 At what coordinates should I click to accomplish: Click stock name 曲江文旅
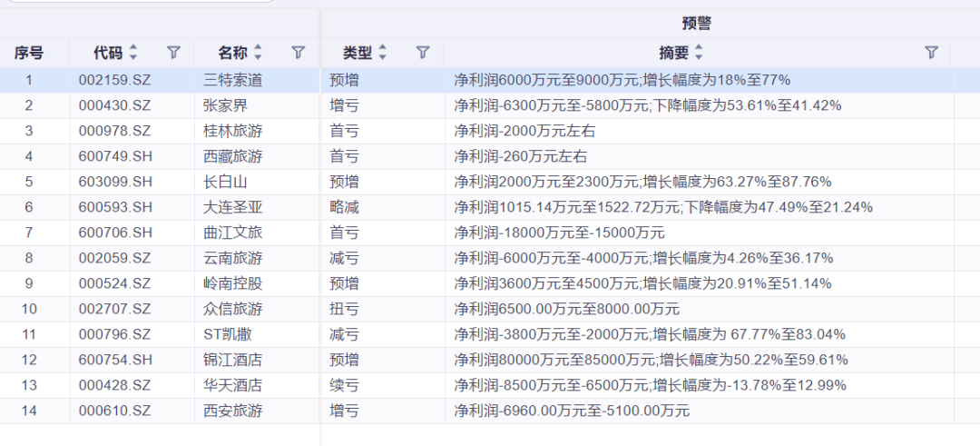pyautogui.click(x=232, y=233)
